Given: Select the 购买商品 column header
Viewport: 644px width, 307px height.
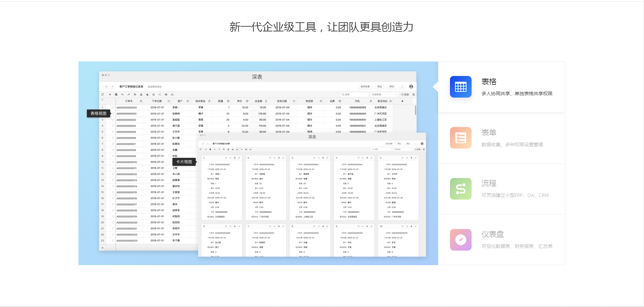Looking at the screenshot, I should point(201,101).
